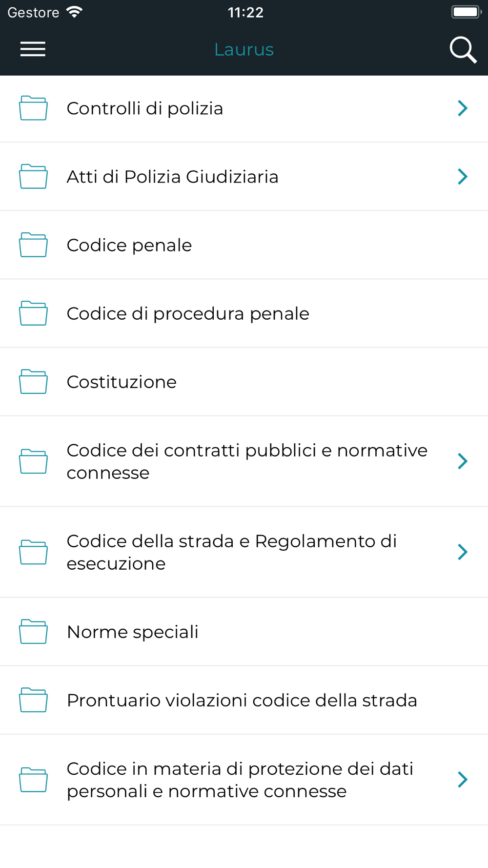Screen dimensions: 488x868
Task: Click the Costituzione folder icon
Action: click(x=33, y=381)
